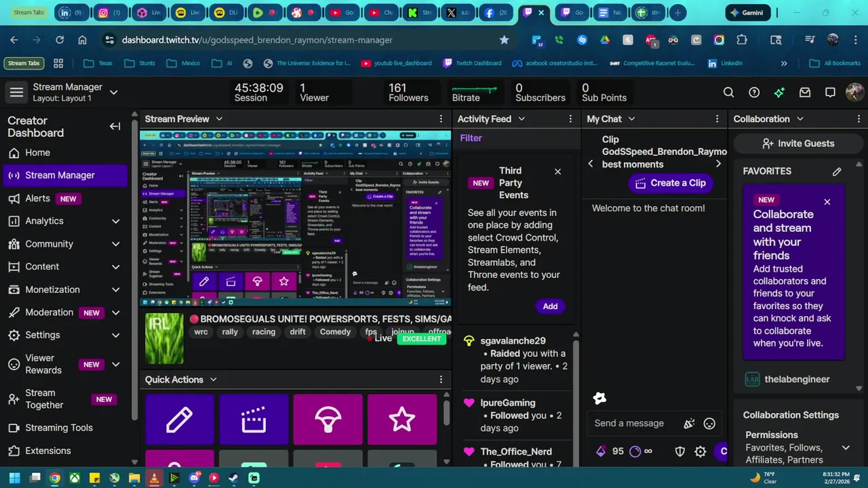This screenshot has height=488, width=868.
Task: Open VLC from the Windows taskbar
Action: coord(154,478)
